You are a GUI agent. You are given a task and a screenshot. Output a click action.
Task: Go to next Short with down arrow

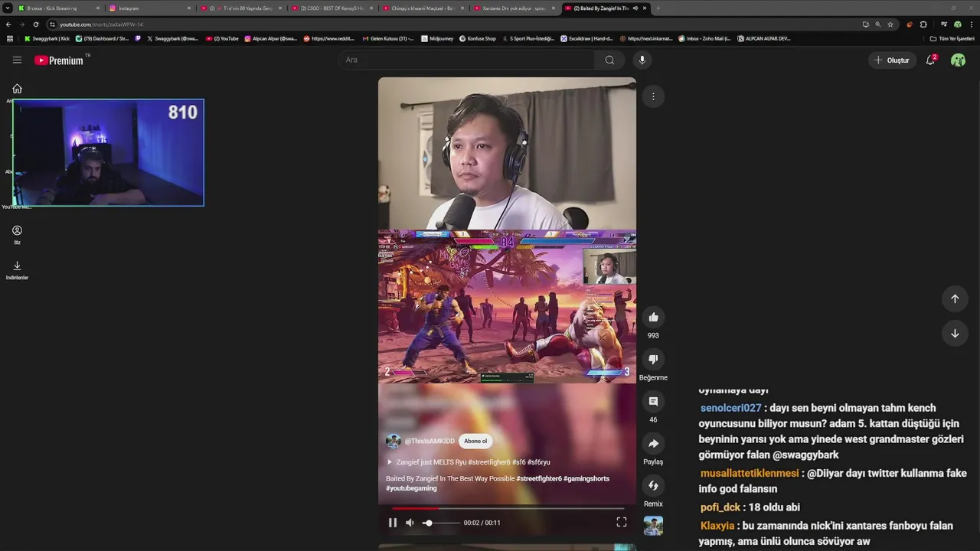[x=955, y=334]
